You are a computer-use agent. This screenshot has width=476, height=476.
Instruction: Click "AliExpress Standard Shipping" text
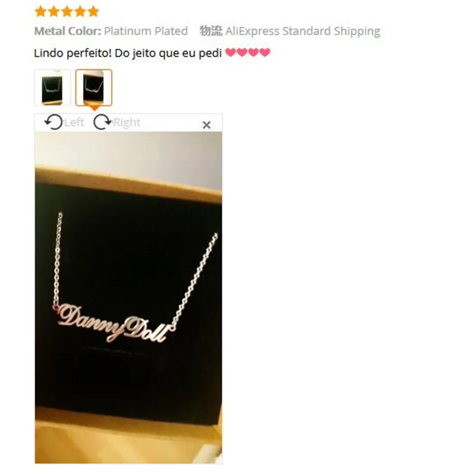(x=302, y=31)
